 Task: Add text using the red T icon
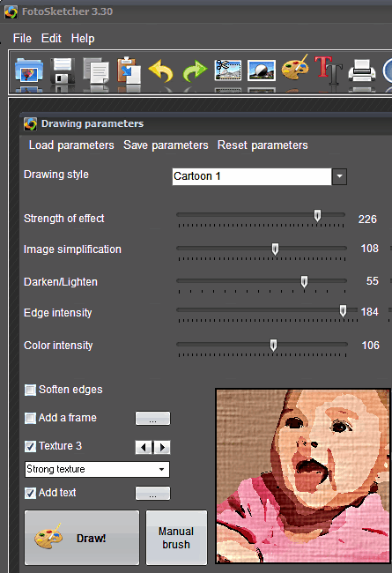[x=329, y=70]
